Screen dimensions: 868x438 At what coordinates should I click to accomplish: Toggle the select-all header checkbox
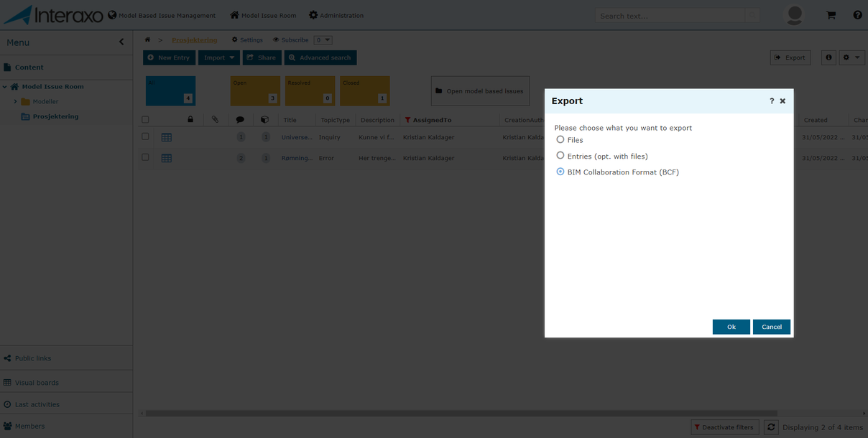[x=145, y=120]
